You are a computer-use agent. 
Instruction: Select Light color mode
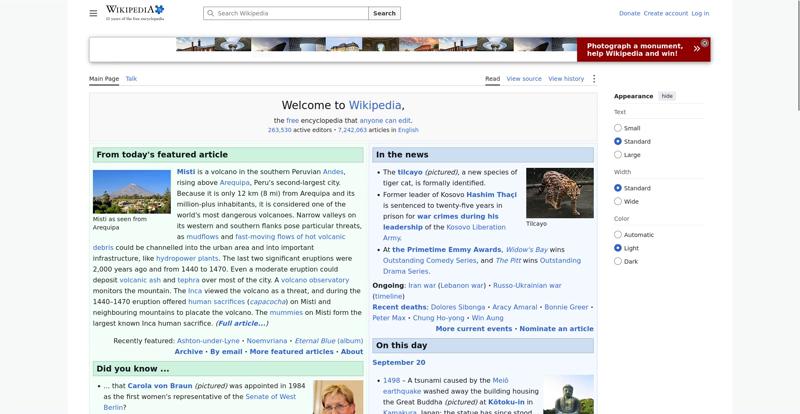(x=618, y=248)
